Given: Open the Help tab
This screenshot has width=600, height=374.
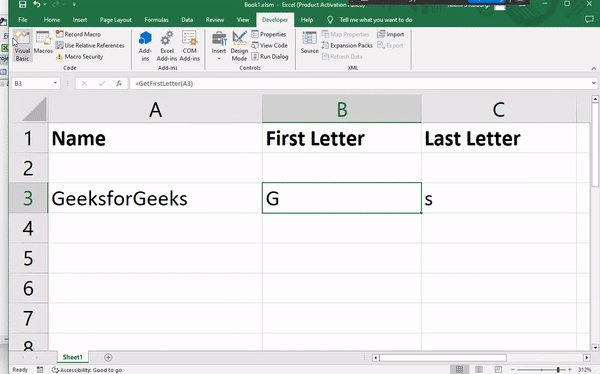Looking at the screenshot, I should point(307,20).
